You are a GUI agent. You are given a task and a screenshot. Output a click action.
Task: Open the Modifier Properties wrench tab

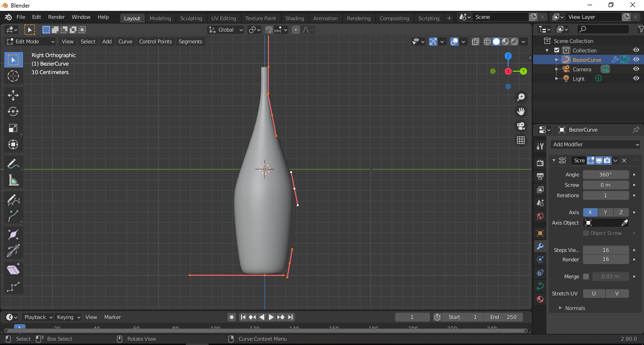540,246
